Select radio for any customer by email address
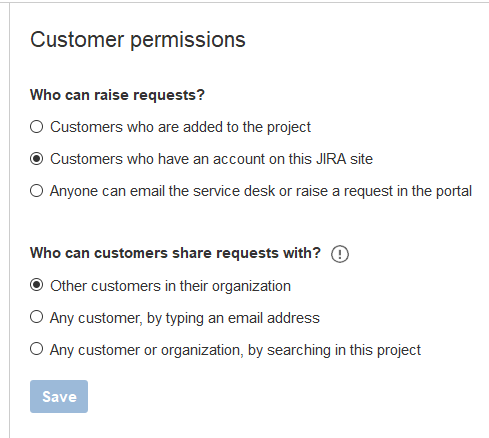This screenshot has width=489, height=438. [36, 317]
